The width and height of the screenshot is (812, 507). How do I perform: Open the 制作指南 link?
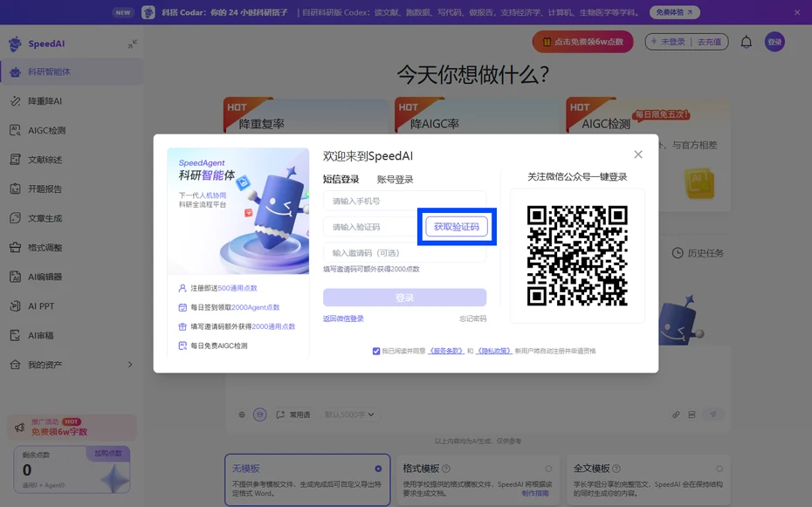tap(535, 494)
